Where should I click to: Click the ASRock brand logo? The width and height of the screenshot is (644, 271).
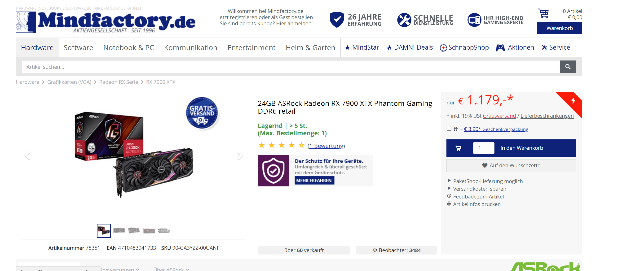[545, 267]
